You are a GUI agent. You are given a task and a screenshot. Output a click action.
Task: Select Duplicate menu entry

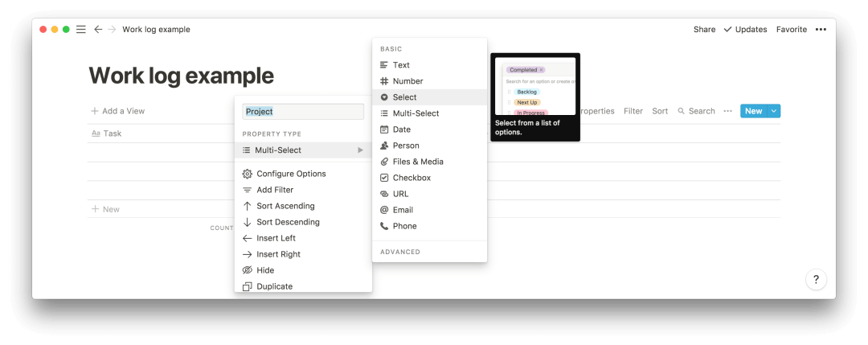[x=303, y=285]
